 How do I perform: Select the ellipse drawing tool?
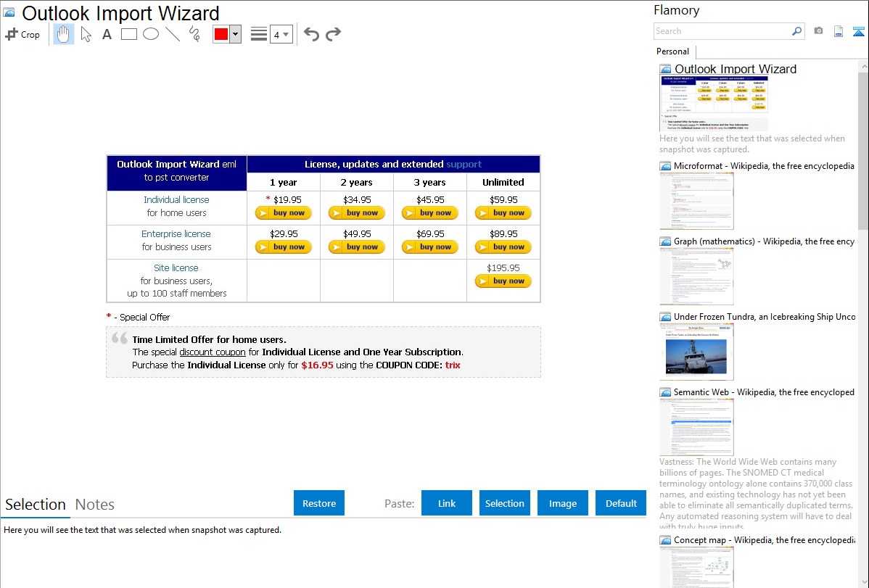pos(151,34)
